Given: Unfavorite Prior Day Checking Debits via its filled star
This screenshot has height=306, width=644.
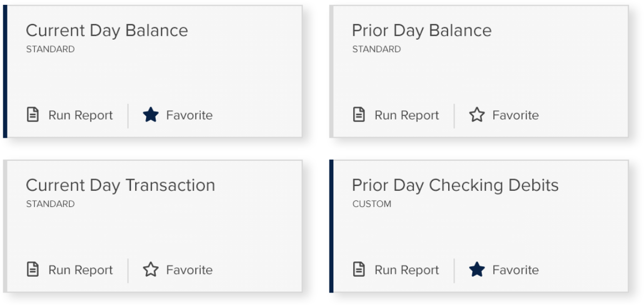Looking at the screenshot, I should coord(477,270).
